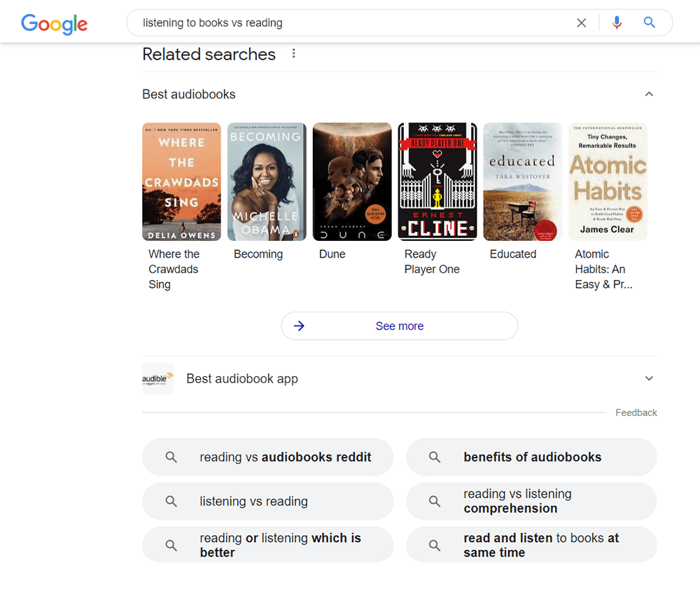Click the Related searches heading
The width and height of the screenshot is (700, 598).
209,54
